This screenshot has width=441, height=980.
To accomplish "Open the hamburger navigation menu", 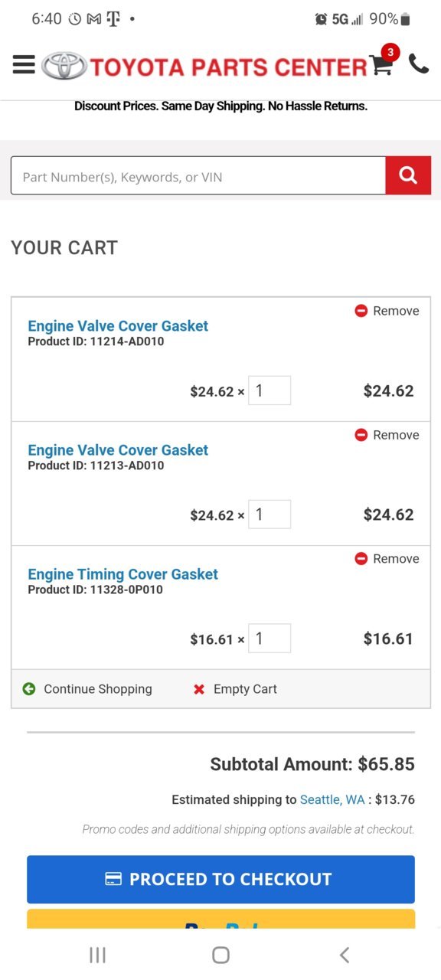I will pyautogui.click(x=24, y=65).
